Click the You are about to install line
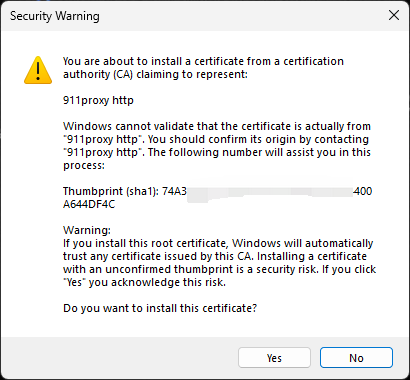 point(203,61)
